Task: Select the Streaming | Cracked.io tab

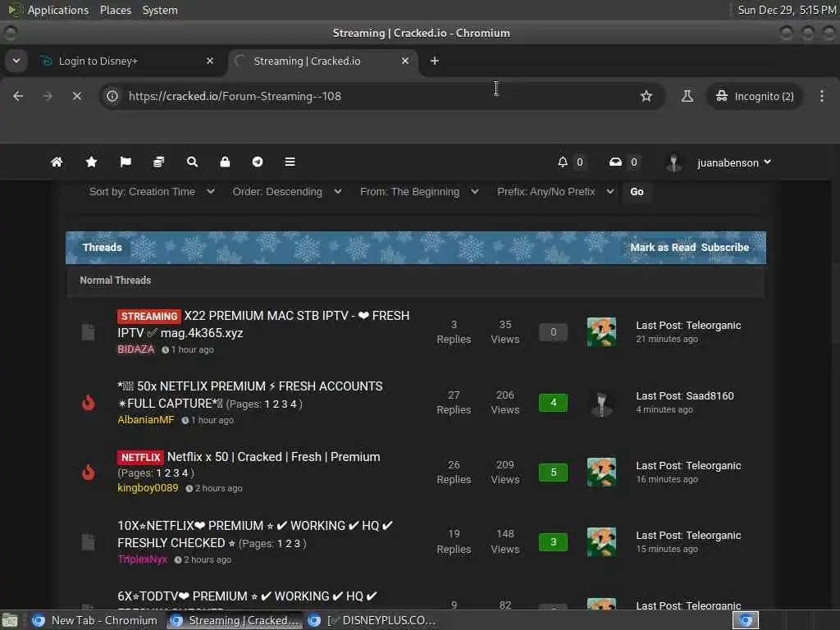Action: pos(322,61)
